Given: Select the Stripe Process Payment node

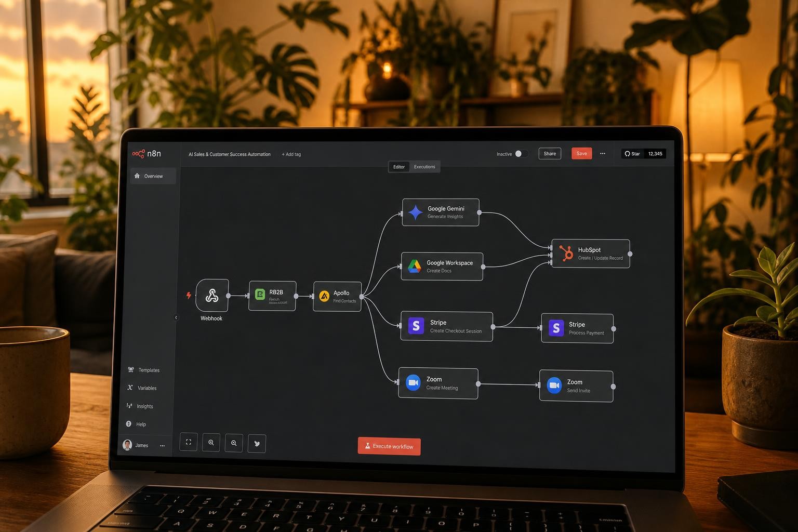Looking at the screenshot, I should pos(577,328).
